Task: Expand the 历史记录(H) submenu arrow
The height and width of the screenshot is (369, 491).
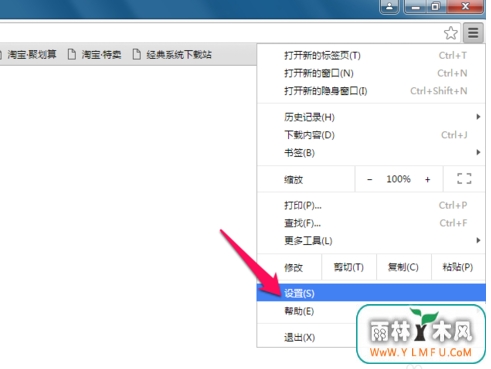Action: [478, 117]
